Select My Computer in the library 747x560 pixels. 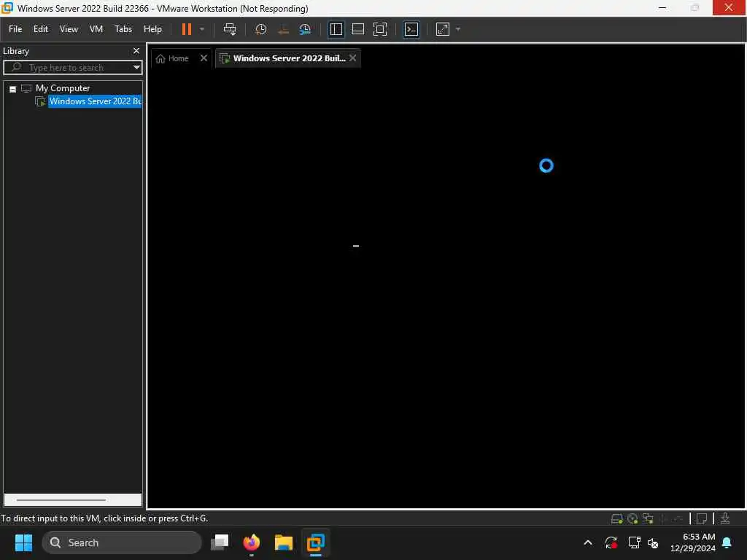(63, 88)
